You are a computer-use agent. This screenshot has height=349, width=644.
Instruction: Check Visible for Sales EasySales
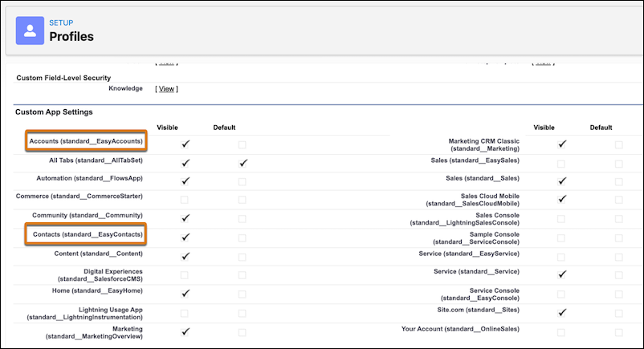pyautogui.click(x=561, y=164)
